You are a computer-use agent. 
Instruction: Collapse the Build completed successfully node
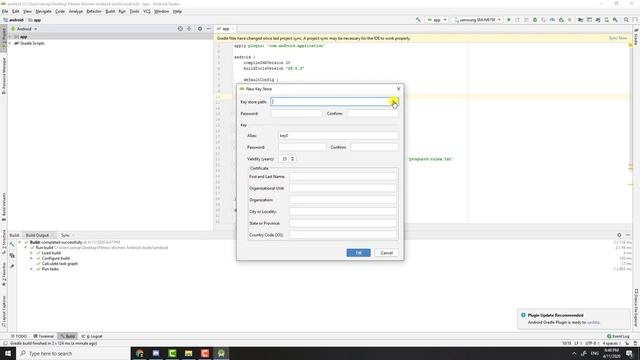[x=20, y=242]
